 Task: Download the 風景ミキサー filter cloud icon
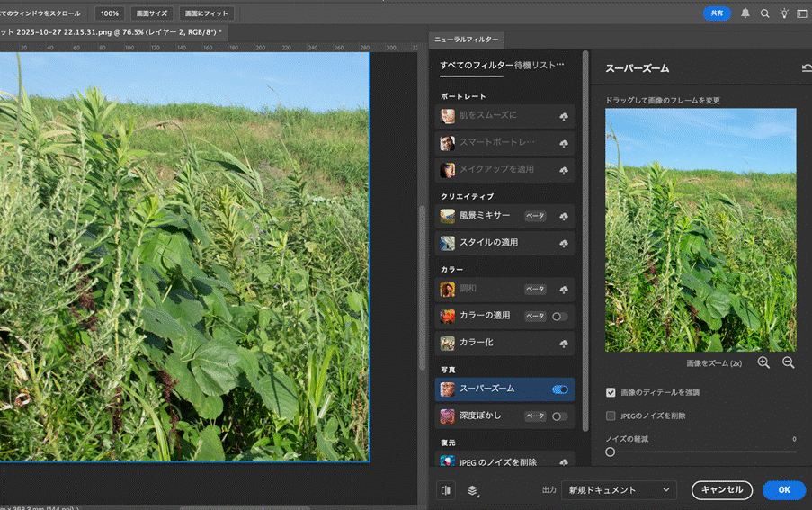[564, 217]
